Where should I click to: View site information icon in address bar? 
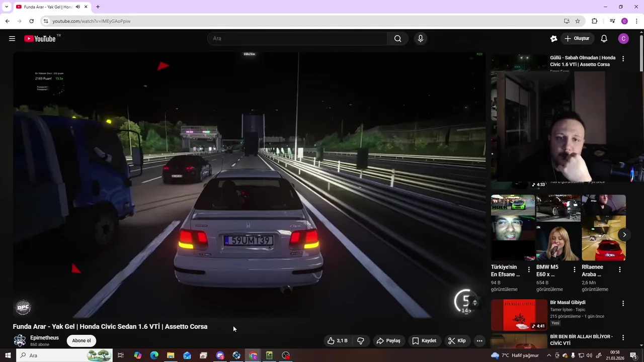click(x=46, y=21)
